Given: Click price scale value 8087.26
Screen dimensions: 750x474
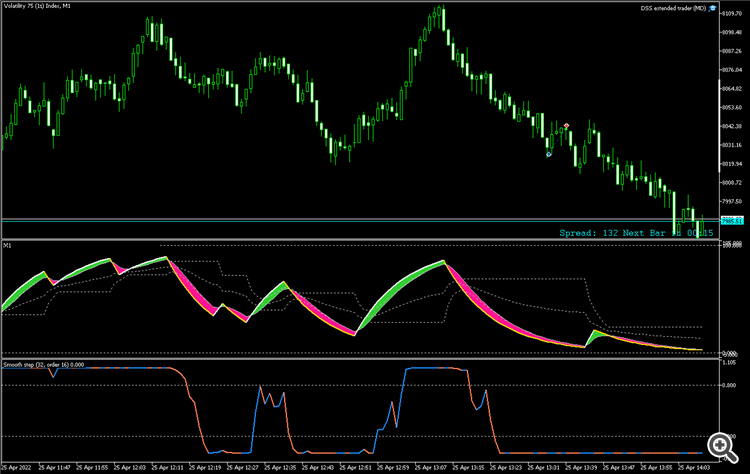Looking at the screenshot, I should [732, 51].
